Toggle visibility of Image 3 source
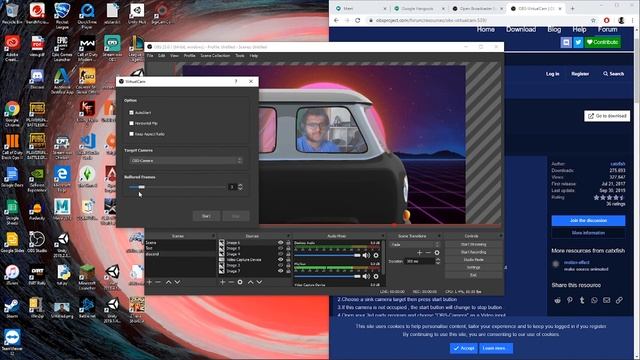The width and height of the screenshot is (640, 360). pyautogui.click(x=280, y=265)
